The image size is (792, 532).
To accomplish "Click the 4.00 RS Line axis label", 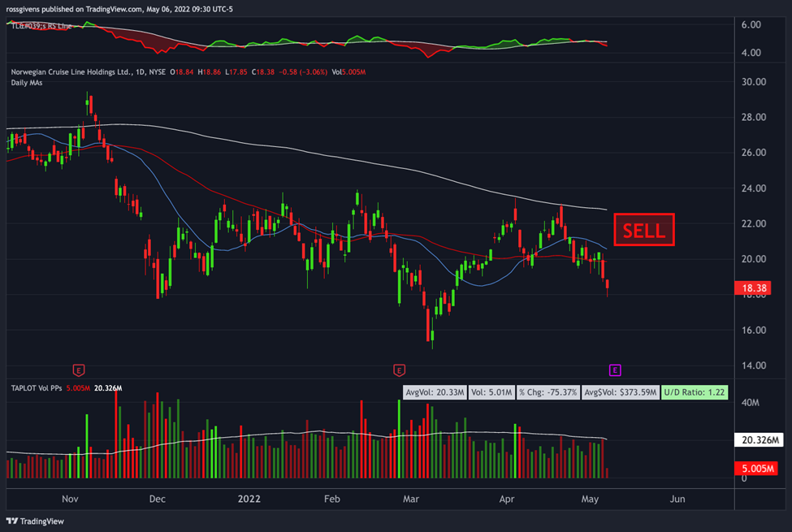I will point(751,53).
